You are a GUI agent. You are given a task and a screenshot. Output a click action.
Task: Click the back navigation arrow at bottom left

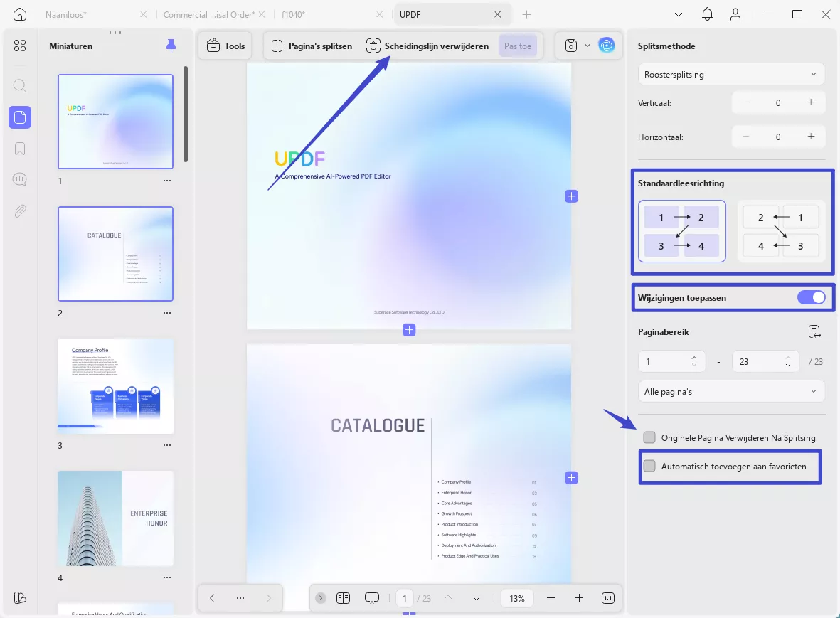(212, 598)
